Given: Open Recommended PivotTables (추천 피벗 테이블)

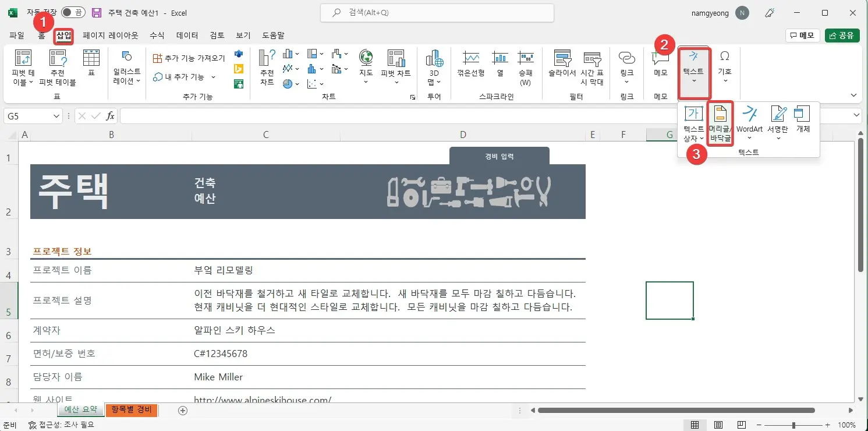Looking at the screenshot, I should [x=58, y=68].
